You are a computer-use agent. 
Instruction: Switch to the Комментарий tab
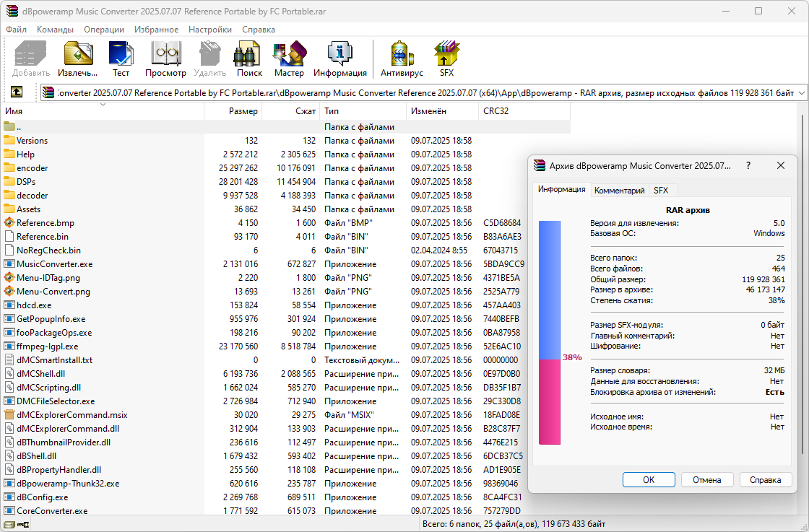pyautogui.click(x=619, y=191)
